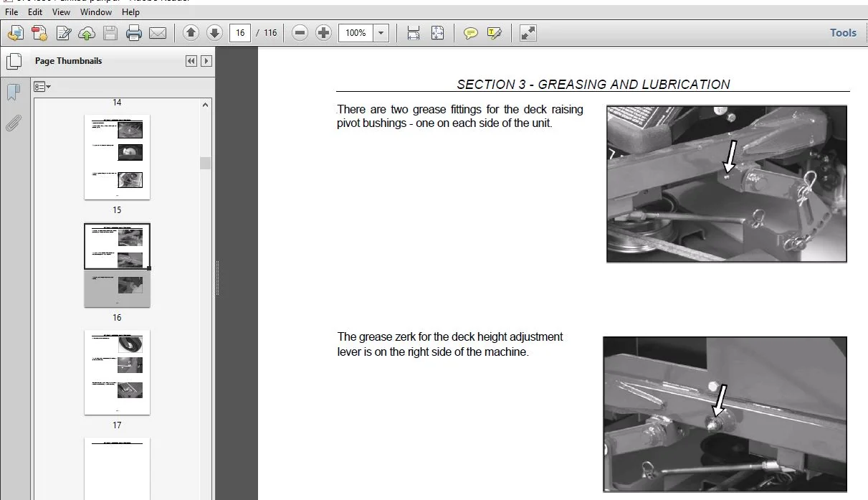Select the page 17 thumbnail
The image size is (868, 500).
coord(117,372)
